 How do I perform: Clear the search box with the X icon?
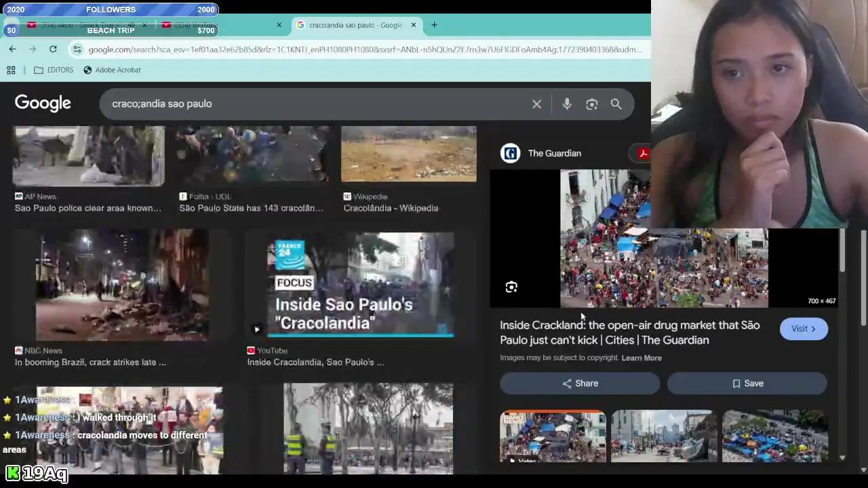coord(536,104)
